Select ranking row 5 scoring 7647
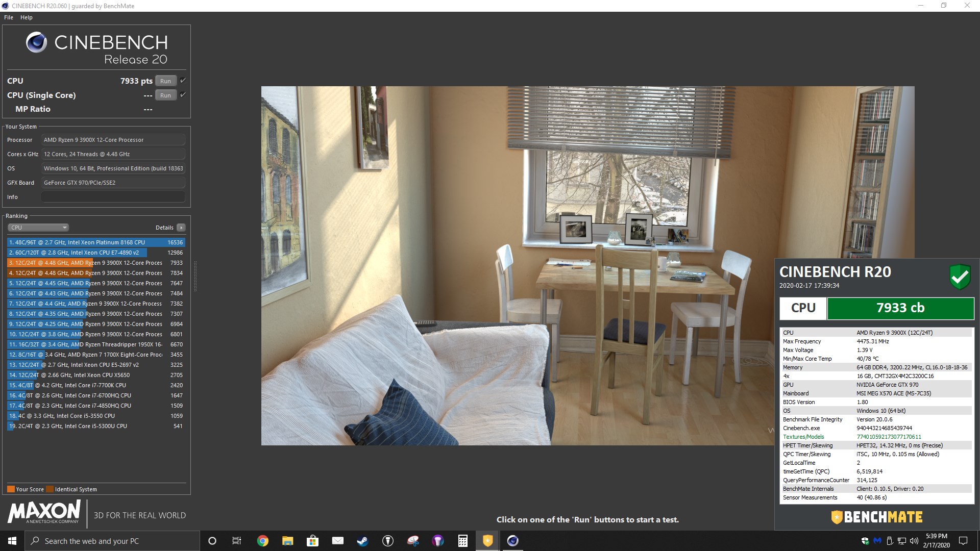Image resolution: width=980 pixels, height=551 pixels. (96, 283)
